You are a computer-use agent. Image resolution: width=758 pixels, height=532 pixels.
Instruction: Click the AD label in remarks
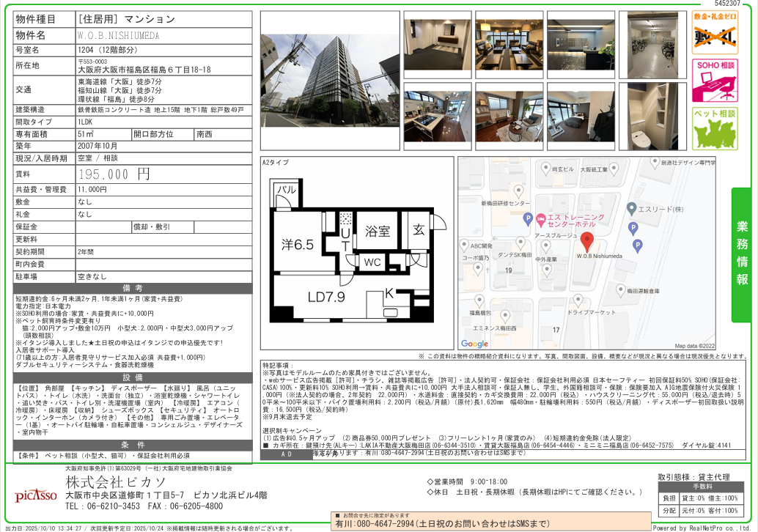click(x=287, y=454)
